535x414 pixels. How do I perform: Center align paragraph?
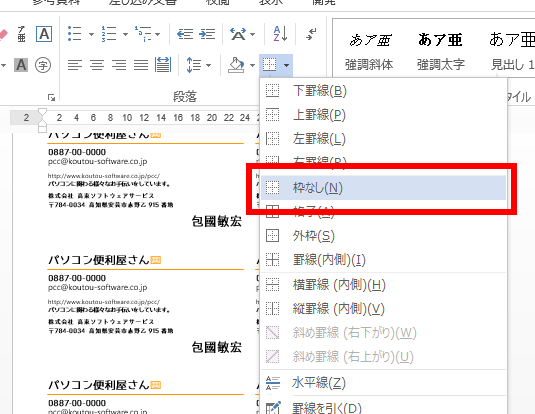(97, 65)
